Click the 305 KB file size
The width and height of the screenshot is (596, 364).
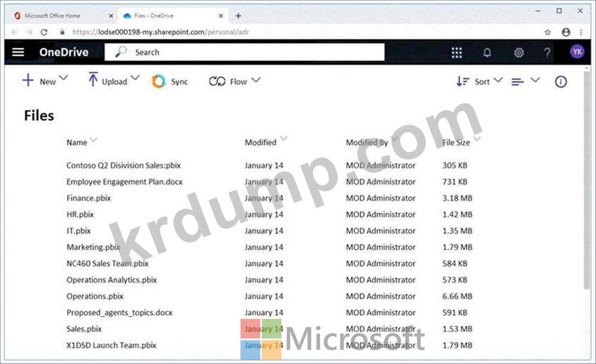pos(455,165)
